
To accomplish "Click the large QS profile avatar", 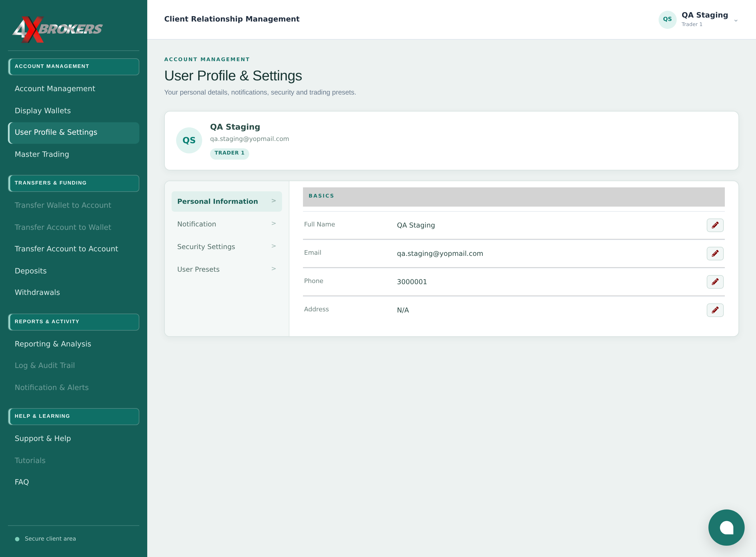I will pyautogui.click(x=189, y=140).
